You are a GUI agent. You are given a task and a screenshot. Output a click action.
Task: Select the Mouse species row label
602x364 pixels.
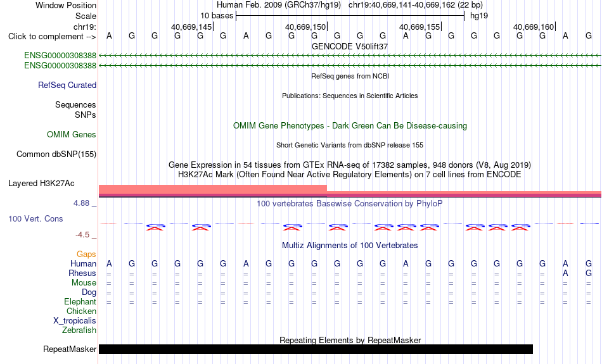click(x=84, y=283)
